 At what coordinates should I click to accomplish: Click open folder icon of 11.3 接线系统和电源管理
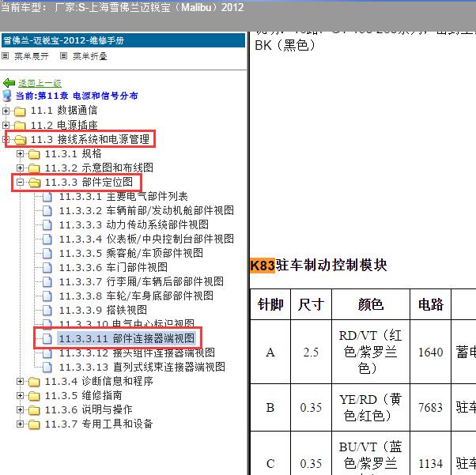(x=21, y=140)
